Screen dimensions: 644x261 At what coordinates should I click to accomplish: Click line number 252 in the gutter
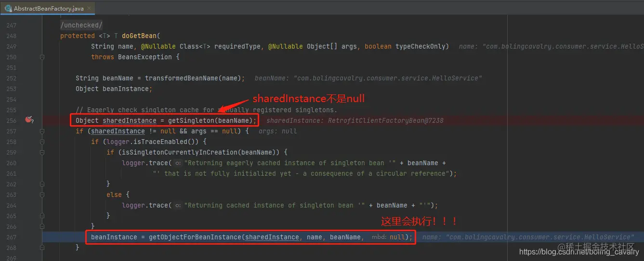point(11,78)
